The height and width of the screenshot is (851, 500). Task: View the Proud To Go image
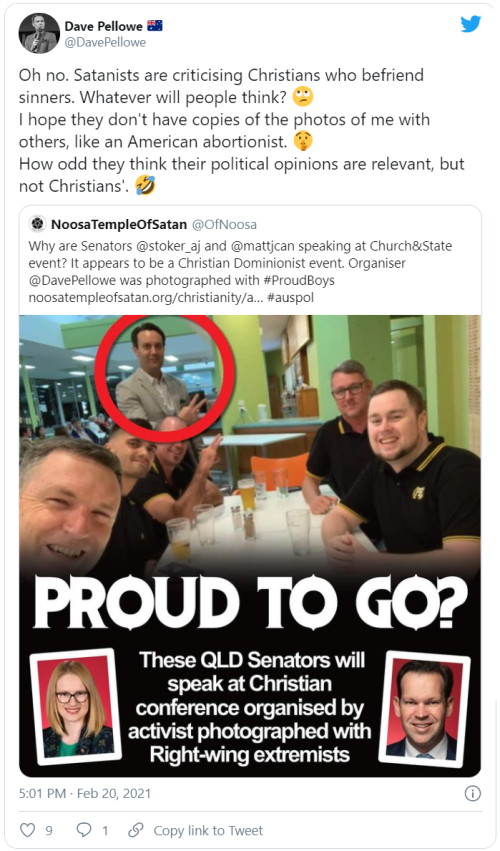[x=250, y=545]
